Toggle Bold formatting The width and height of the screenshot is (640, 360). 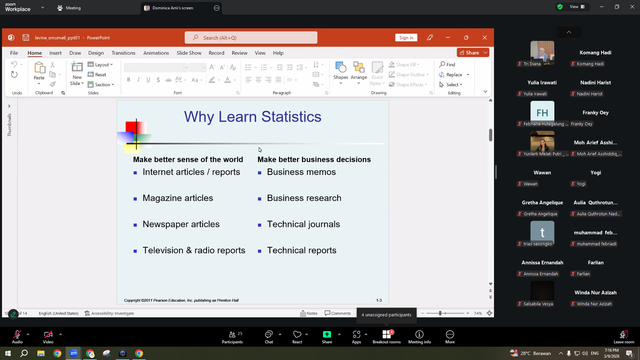point(129,80)
